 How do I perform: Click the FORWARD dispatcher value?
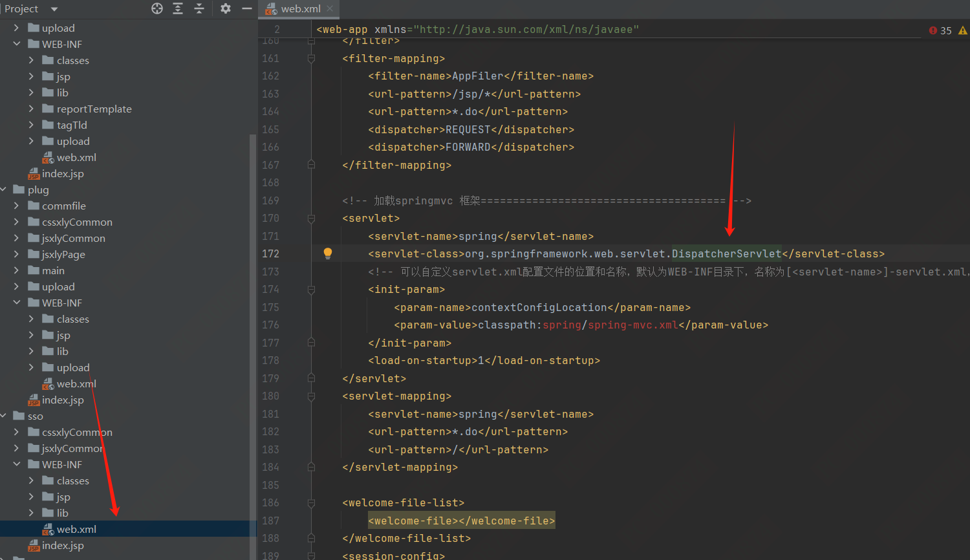pyautogui.click(x=468, y=147)
